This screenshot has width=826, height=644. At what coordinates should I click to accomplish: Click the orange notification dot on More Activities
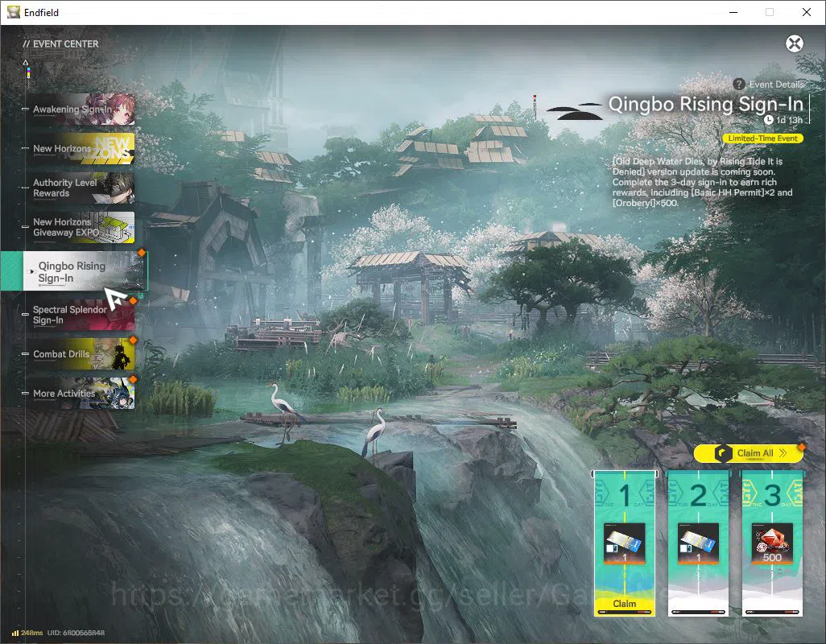[x=134, y=379]
